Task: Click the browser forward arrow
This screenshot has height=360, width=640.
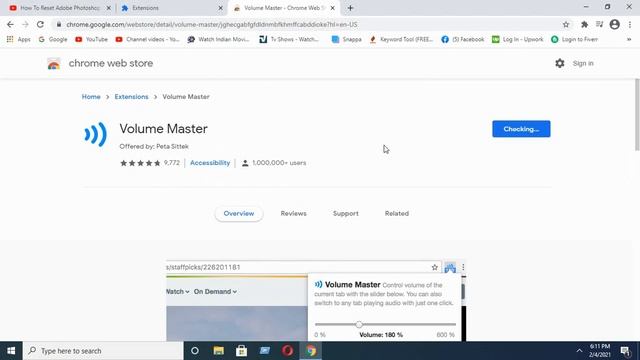Action: pos(25,24)
